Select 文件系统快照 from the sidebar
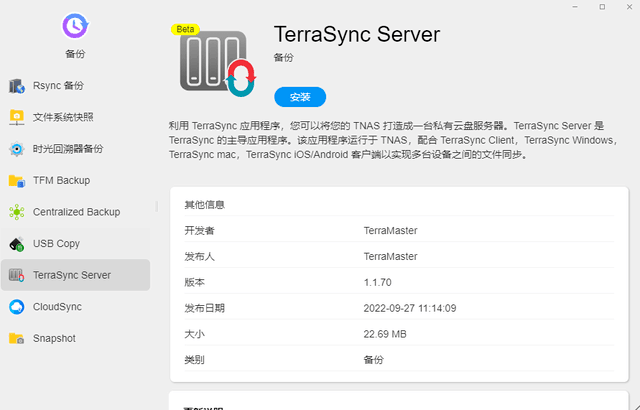Screen dimensions: 640x410 click(76, 117)
